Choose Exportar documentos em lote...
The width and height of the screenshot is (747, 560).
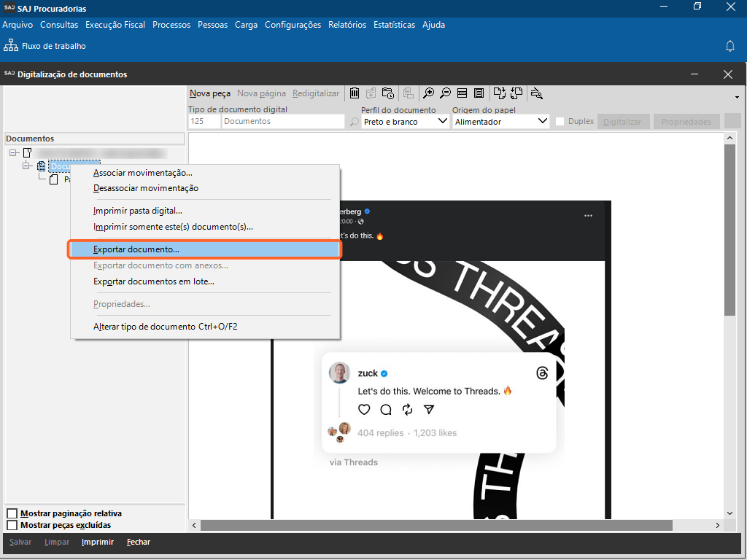[205, 281]
